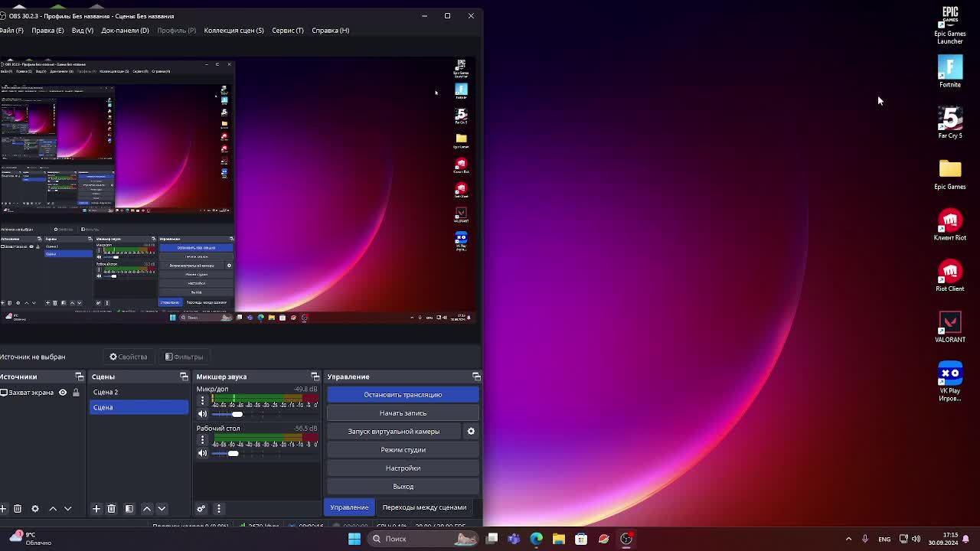Open the Справка menu

coord(331,31)
